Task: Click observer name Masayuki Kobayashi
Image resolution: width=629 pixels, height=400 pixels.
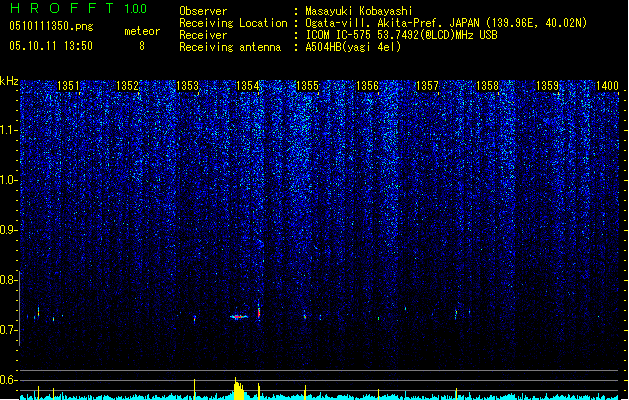Action: click(x=359, y=11)
